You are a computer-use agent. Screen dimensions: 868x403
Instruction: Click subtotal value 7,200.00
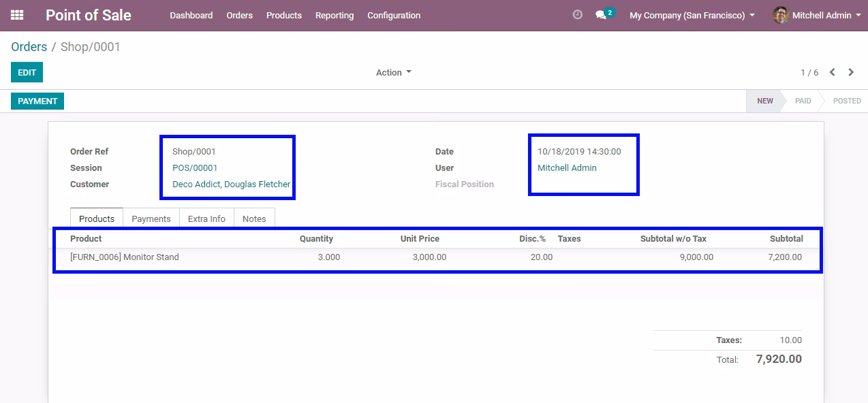coord(784,257)
